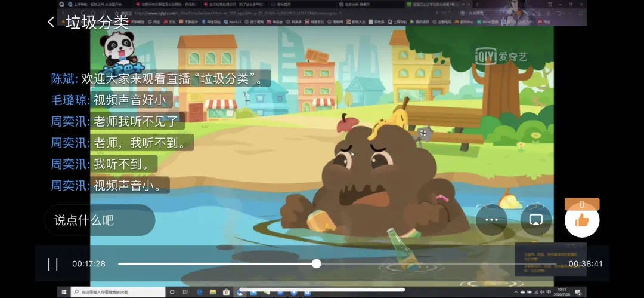Go back using the arrow beside 垃圾分类

51,22
